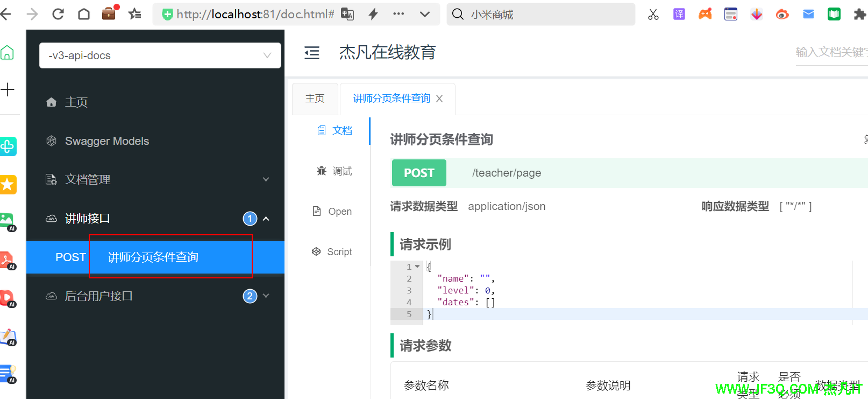Click the translate page icon in address bar
868x399 pixels.
[x=347, y=15]
